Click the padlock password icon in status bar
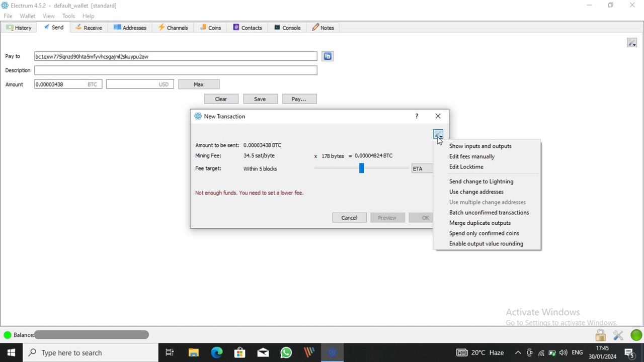Image resolution: width=644 pixels, height=362 pixels. click(x=600, y=335)
